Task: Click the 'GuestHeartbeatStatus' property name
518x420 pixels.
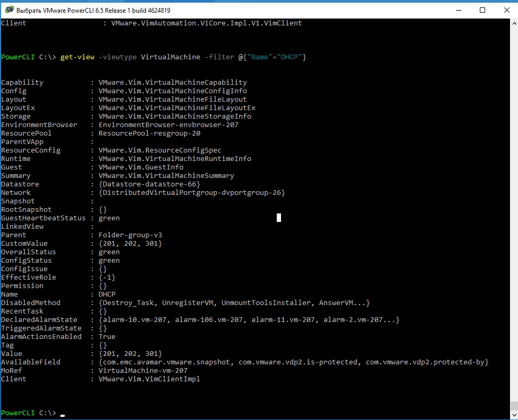Action: coord(43,218)
